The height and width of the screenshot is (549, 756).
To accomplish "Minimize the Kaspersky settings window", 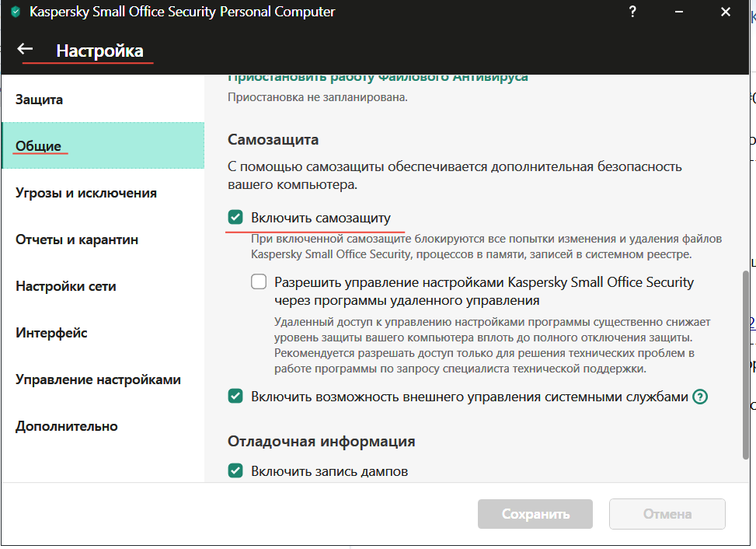I will click(x=678, y=12).
